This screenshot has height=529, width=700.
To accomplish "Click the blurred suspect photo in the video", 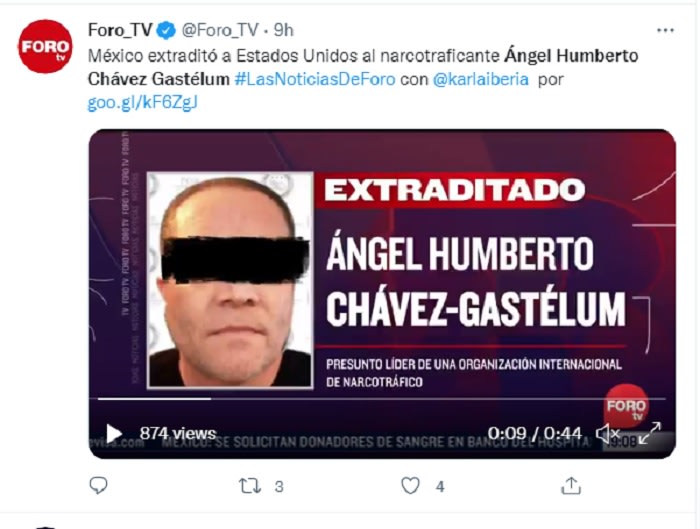I will click(230, 280).
